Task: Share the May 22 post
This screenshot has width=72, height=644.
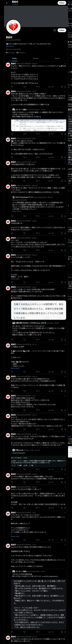Action: point(65,216)
